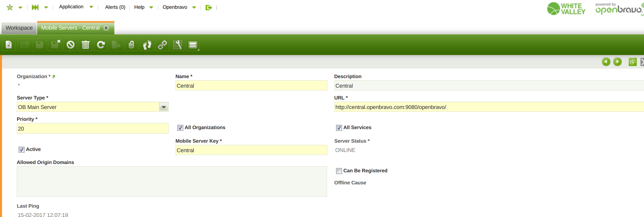Expand the Application menu arrow
This screenshot has width=644, height=217.
[x=91, y=7]
